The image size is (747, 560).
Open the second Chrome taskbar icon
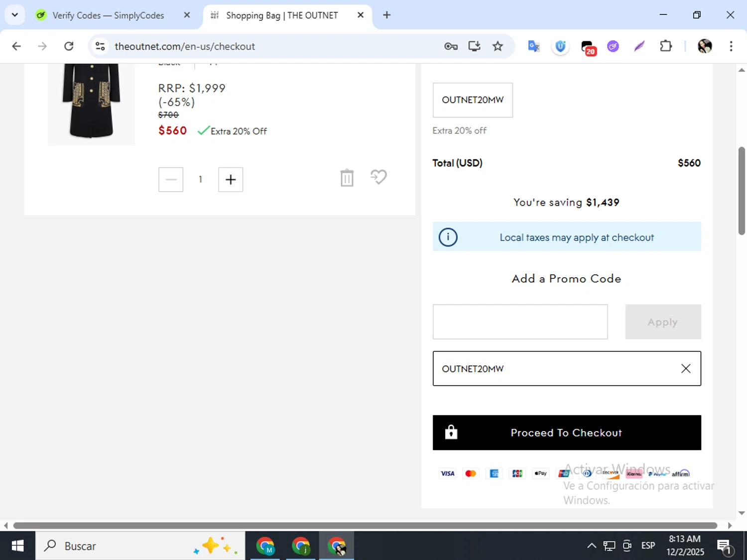tap(301, 546)
